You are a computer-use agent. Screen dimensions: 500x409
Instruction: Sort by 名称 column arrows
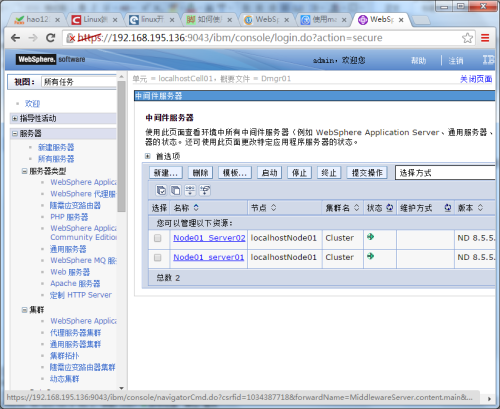(196, 208)
